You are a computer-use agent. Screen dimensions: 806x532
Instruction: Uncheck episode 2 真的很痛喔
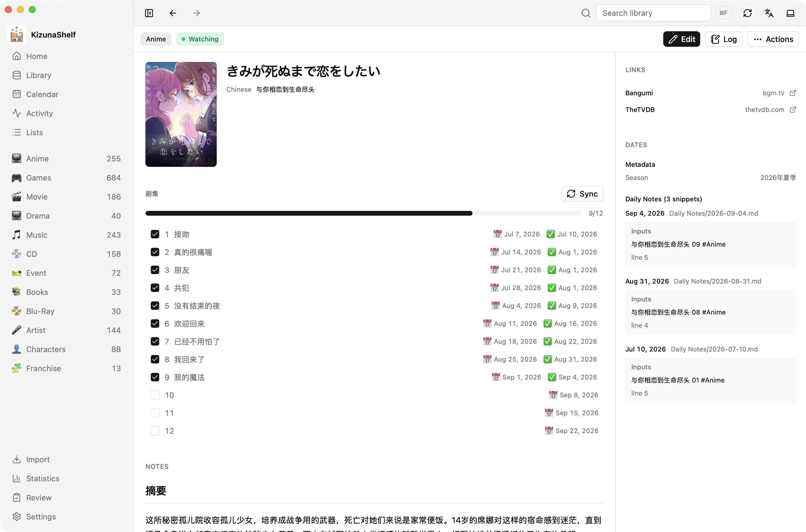tap(155, 252)
